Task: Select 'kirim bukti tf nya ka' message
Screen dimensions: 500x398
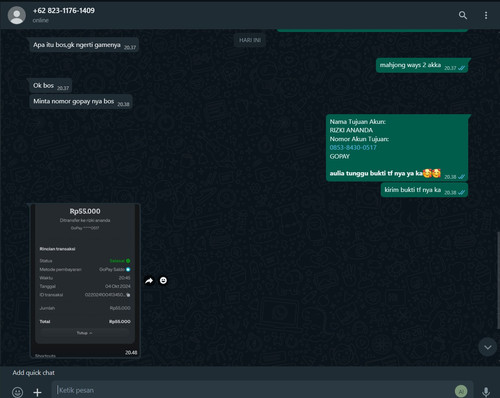Action: [424, 190]
